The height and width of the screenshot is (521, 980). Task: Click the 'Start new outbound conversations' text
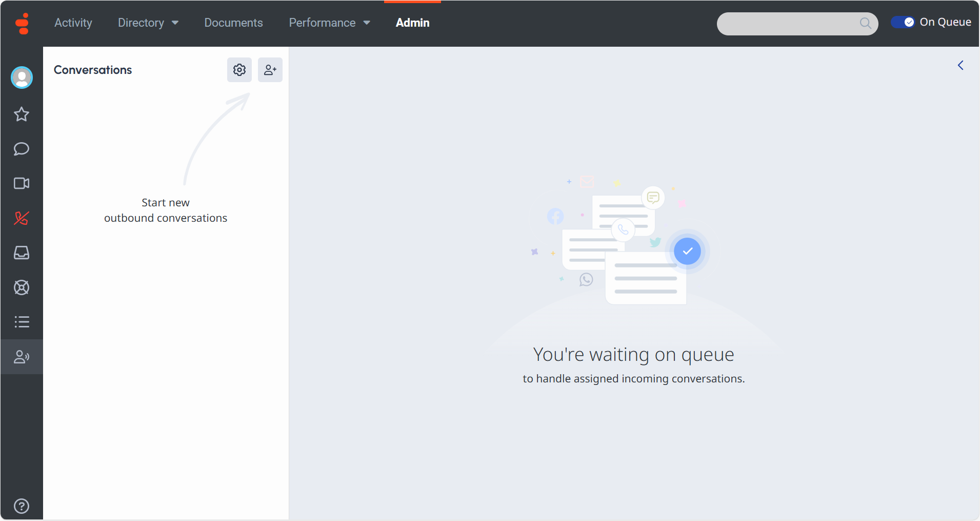[x=166, y=210]
